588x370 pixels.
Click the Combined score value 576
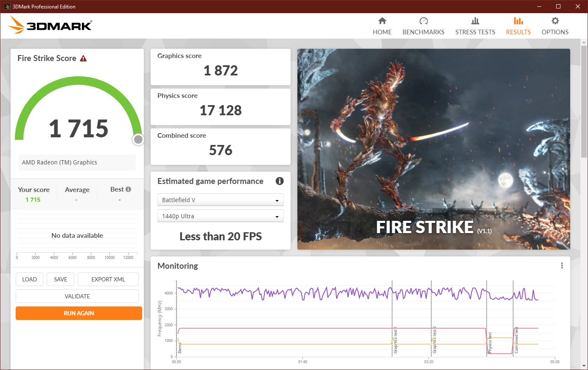pos(221,150)
